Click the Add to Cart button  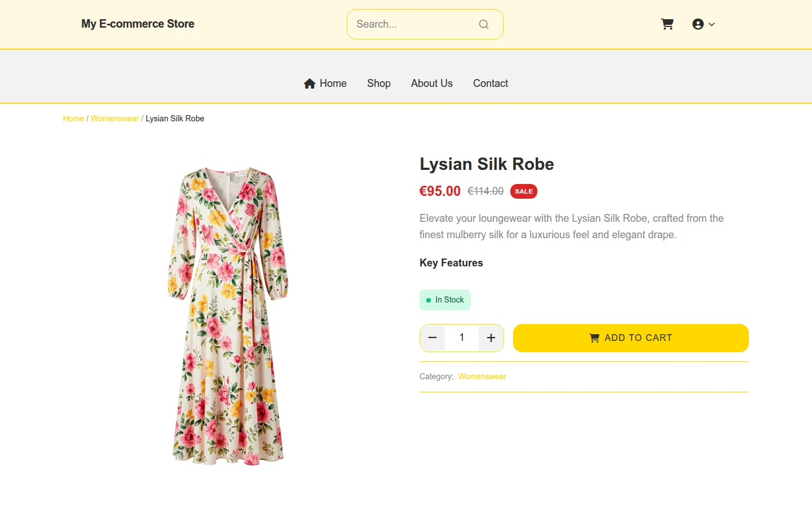point(631,338)
